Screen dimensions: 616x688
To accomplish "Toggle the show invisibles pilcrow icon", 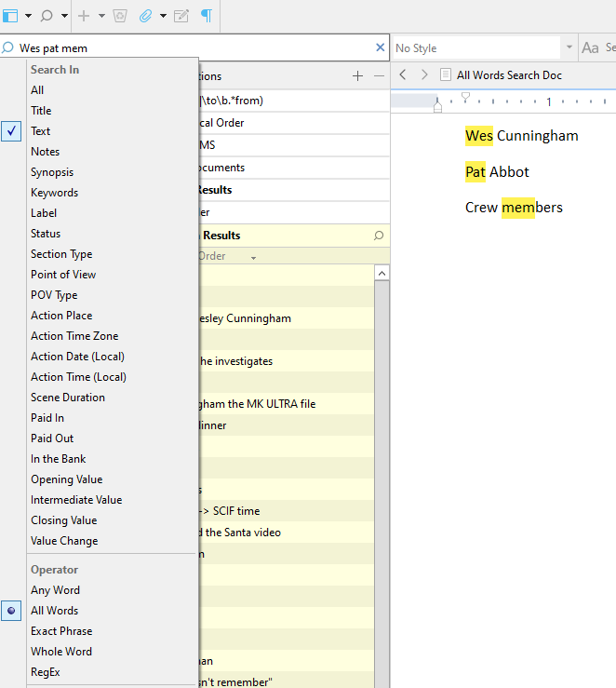I will [x=206, y=16].
